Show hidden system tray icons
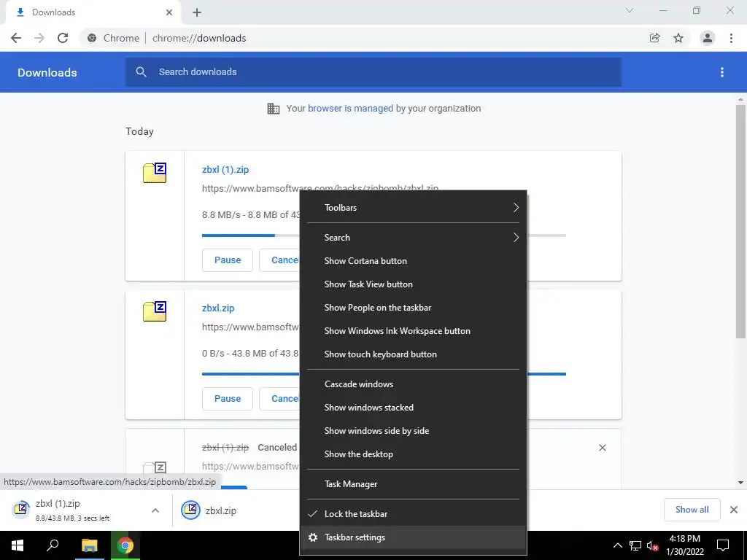The width and height of the screenshot is (747, 560). tap(617, 545)
